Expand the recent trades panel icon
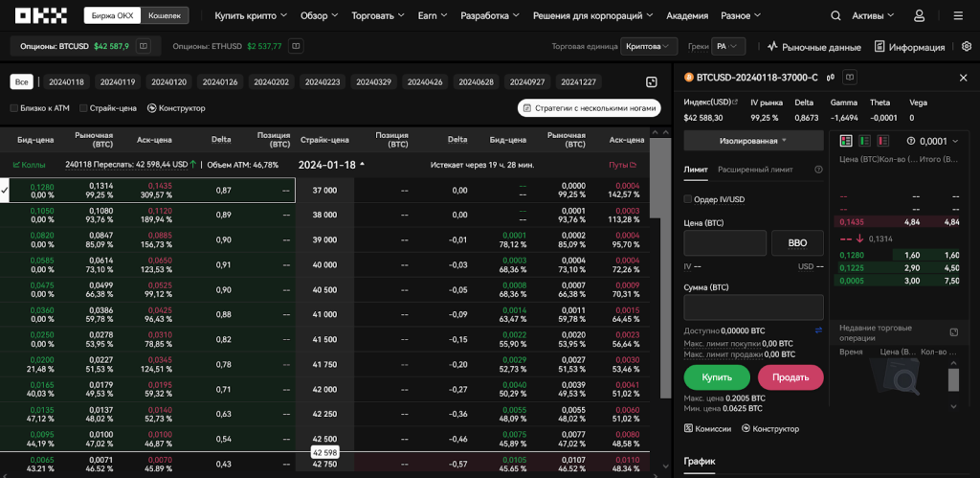 pyautogui.click(x=953, y=331)
